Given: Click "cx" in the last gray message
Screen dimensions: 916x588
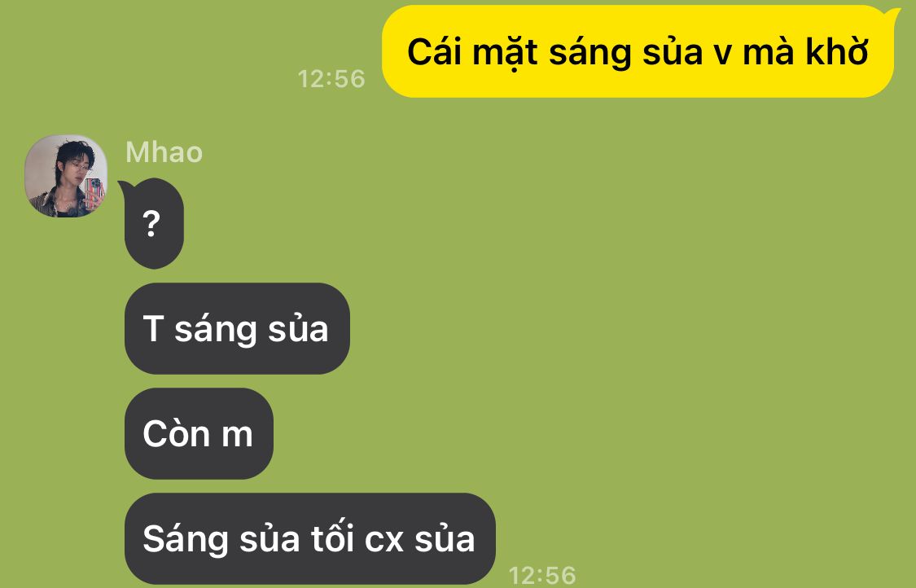Looking at the screenshot, I should click(x=383, y=540).
